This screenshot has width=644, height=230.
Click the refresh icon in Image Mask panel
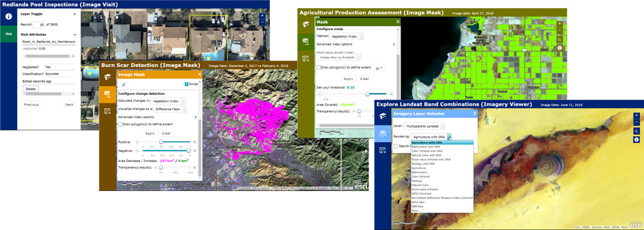pos(125,84)
